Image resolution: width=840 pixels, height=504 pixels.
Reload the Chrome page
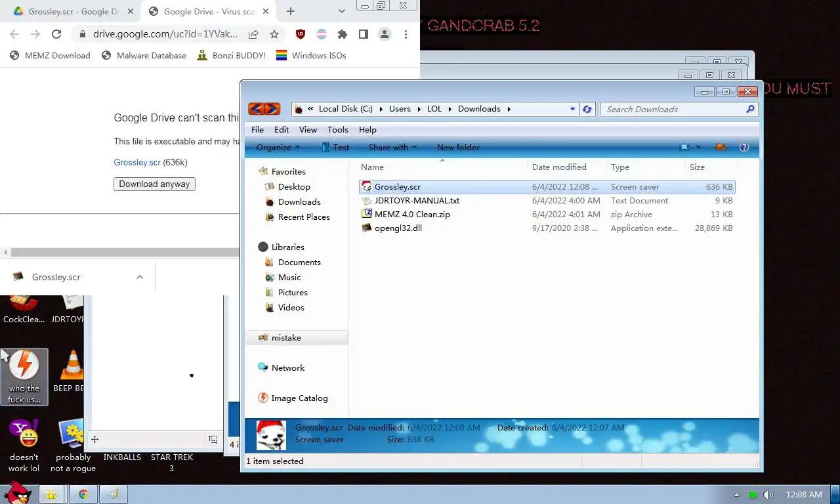(x=56, y=34)
